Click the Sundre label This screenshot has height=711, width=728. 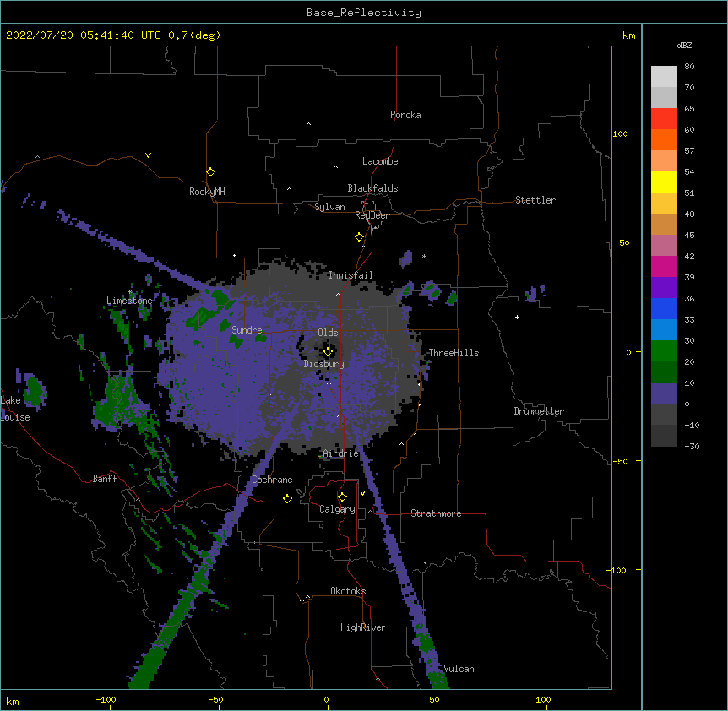(247, 330)
